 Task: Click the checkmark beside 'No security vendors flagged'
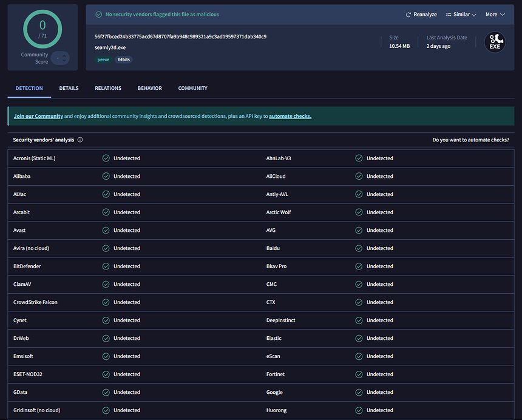point(98,15)
